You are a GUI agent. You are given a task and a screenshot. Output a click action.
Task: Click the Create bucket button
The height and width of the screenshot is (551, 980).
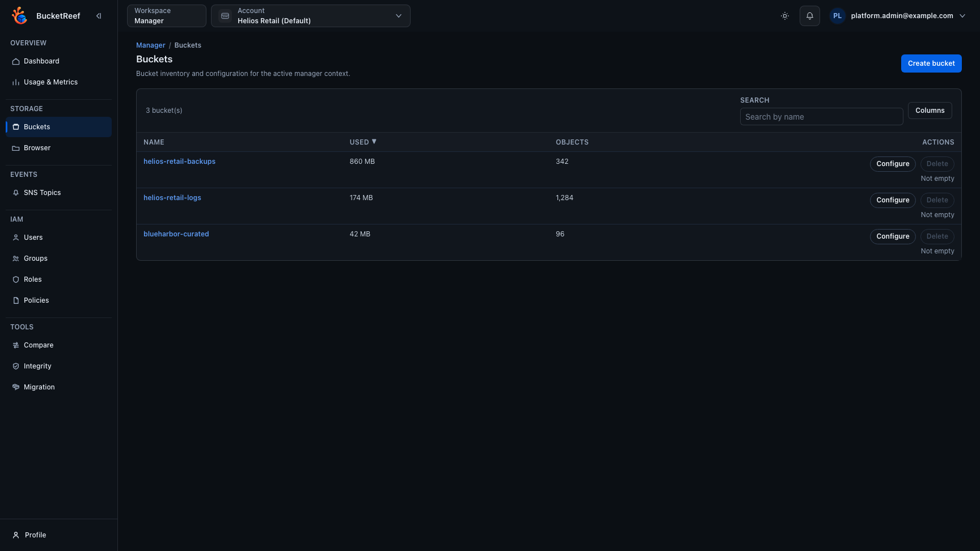click(x=931, y=63)
